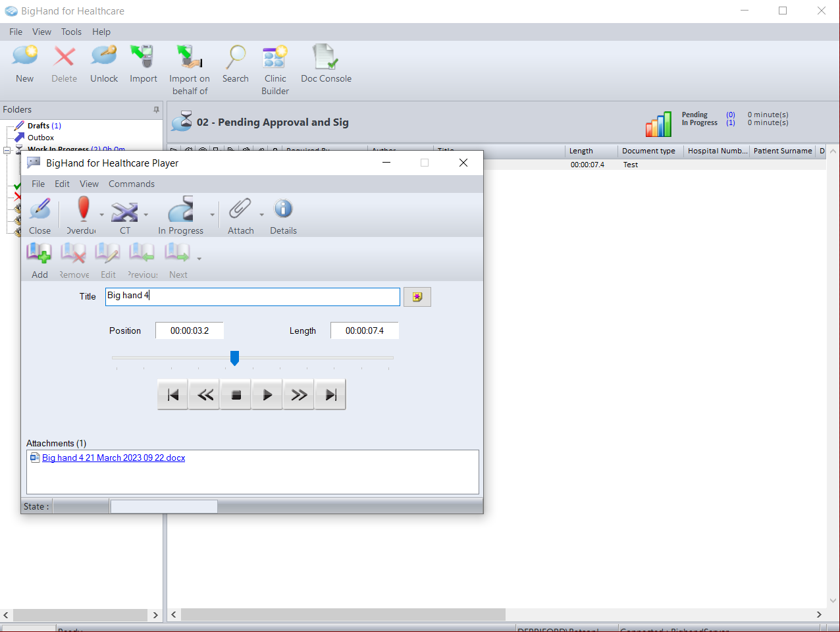Expand the In Progress dropdown arrow
This screenshot has width=840, height=632.
[212, 215]
